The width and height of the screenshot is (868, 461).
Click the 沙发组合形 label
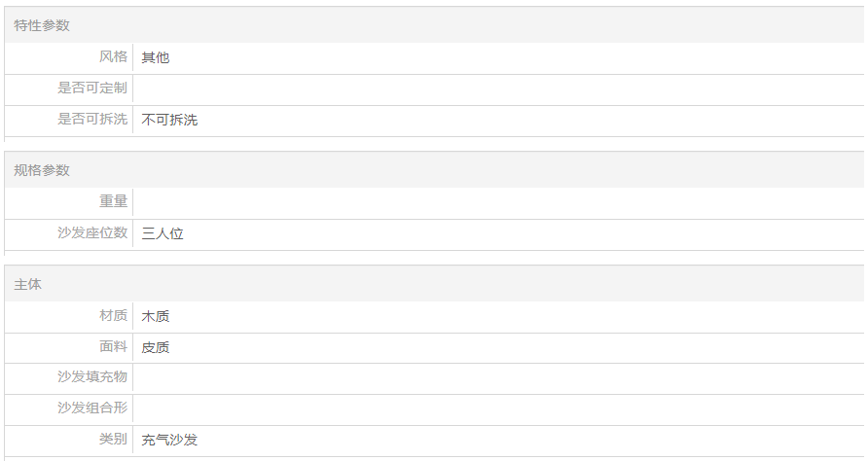point(92,408)
